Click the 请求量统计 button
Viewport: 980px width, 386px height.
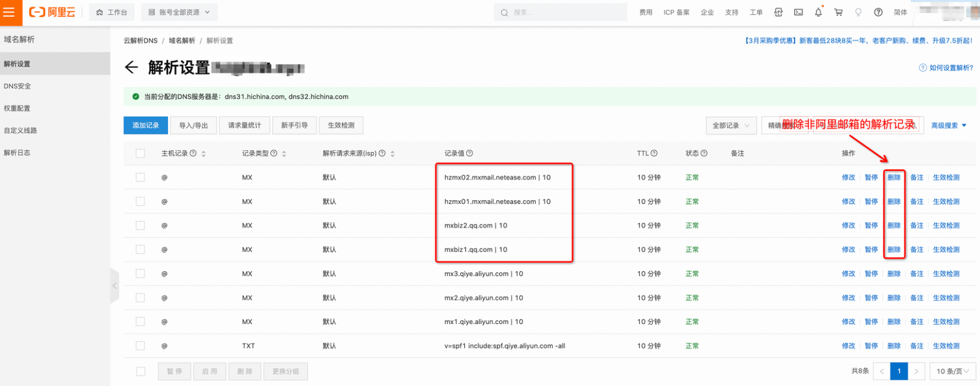click(244, 126)
